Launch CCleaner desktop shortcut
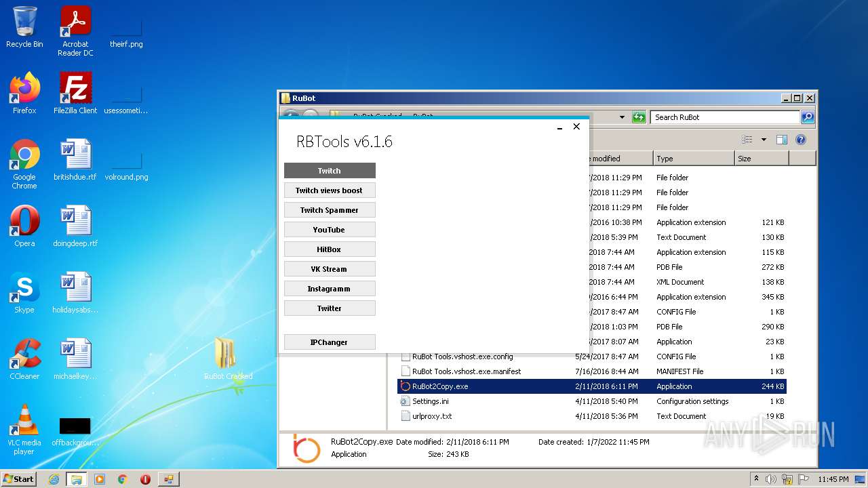This screenshot has height=488, width=868. click(x=24, y=359)
